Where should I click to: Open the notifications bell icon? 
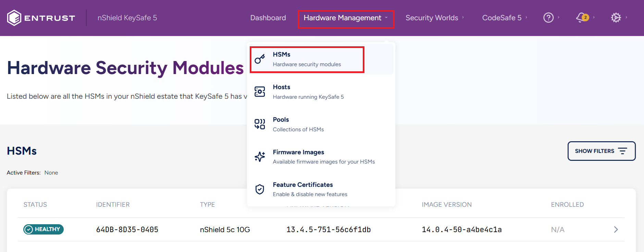582,17
